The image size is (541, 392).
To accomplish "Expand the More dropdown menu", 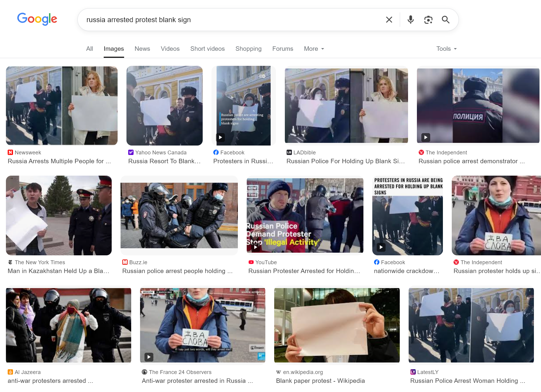I will pos(314,49).
